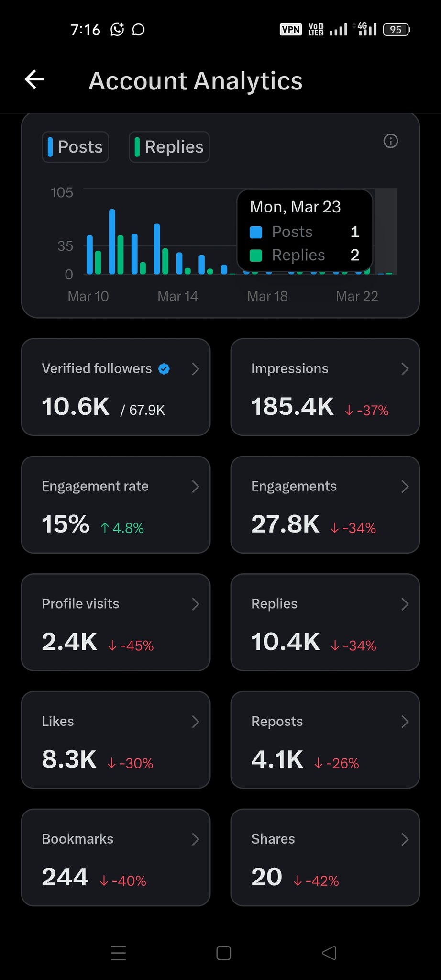Viewport: 441px width, 980px height.
Task: Toggle the Posts series in chart
Action: [76, 147]
